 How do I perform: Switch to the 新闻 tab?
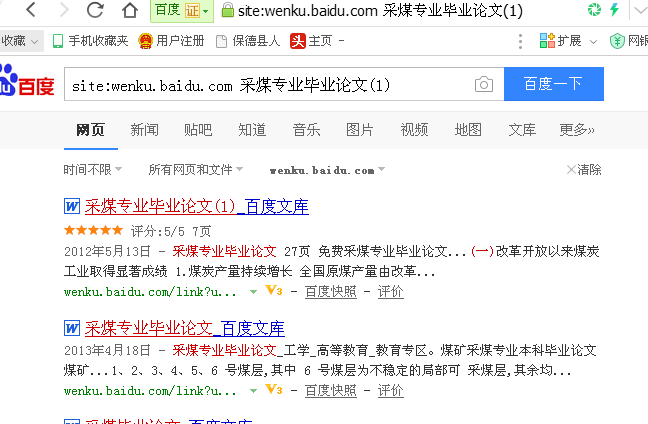(144, 130)
